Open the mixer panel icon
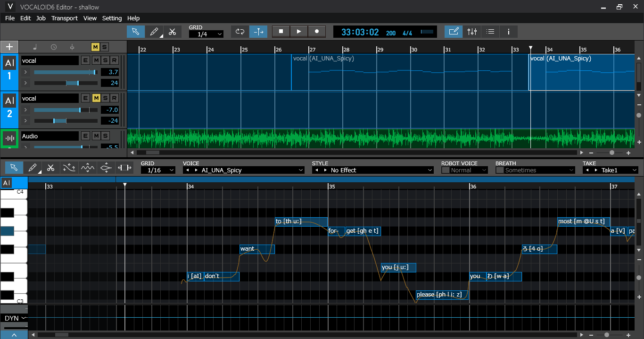Screen dimensions: 644x339 (472, 32)
